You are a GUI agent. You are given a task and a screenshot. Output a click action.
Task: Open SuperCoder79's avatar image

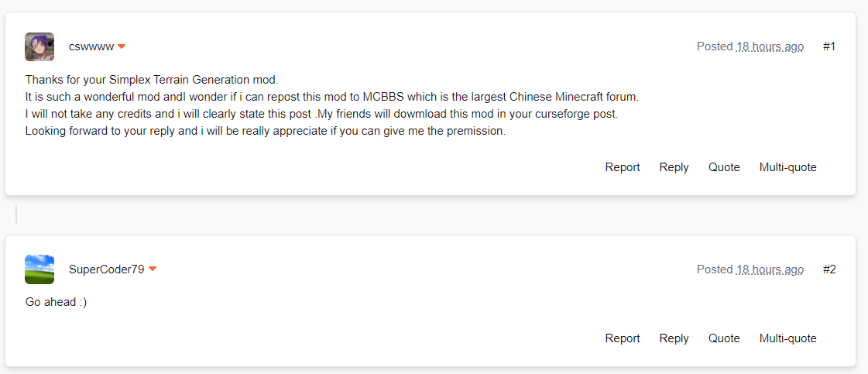tap(39, 269)
